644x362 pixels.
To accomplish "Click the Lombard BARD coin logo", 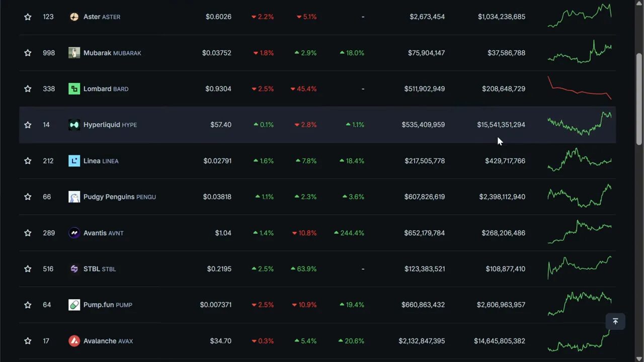I will point(74,88).
